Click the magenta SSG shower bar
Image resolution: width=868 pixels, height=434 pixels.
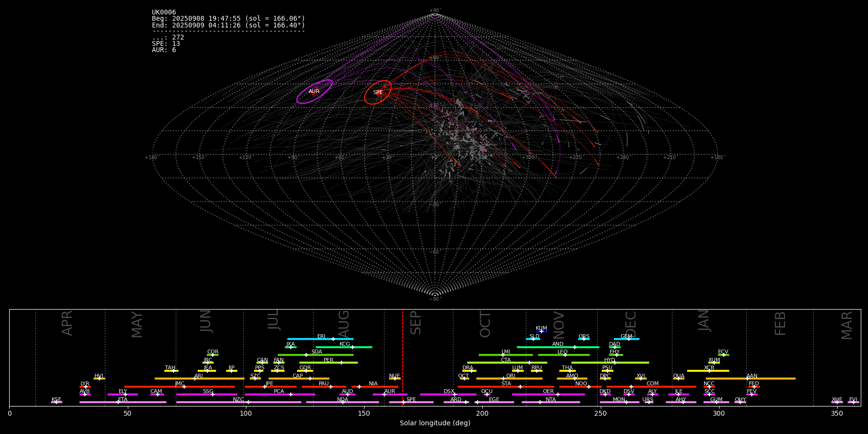[x=207, y=394]
